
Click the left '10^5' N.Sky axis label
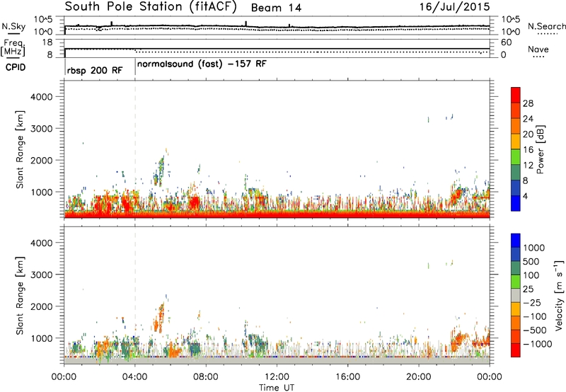point(43,20)
